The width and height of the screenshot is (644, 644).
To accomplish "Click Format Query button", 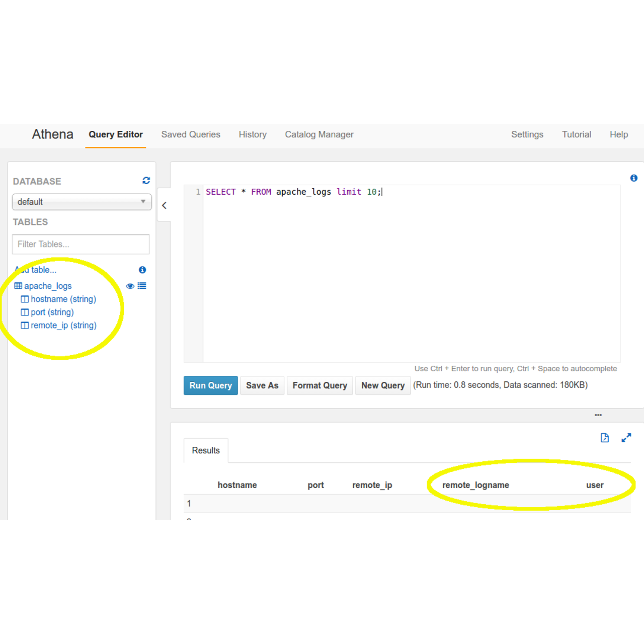I will click(319, 385).
